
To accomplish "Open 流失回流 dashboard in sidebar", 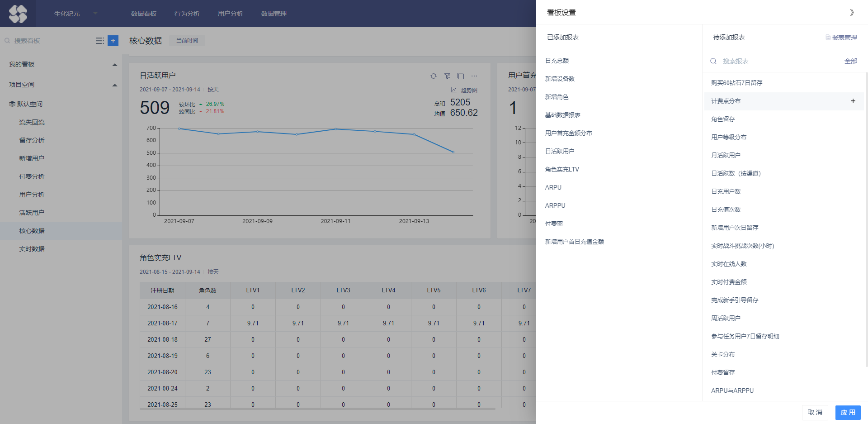I will 32,122.
